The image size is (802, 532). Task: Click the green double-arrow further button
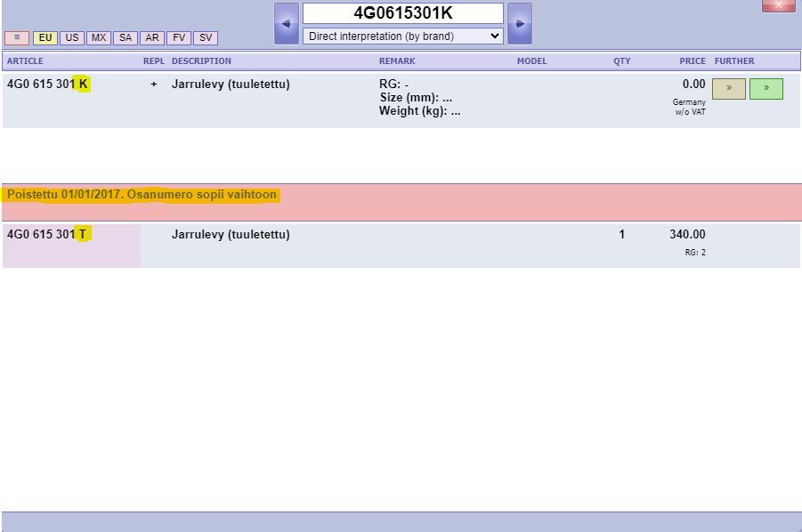pos(766,89)
